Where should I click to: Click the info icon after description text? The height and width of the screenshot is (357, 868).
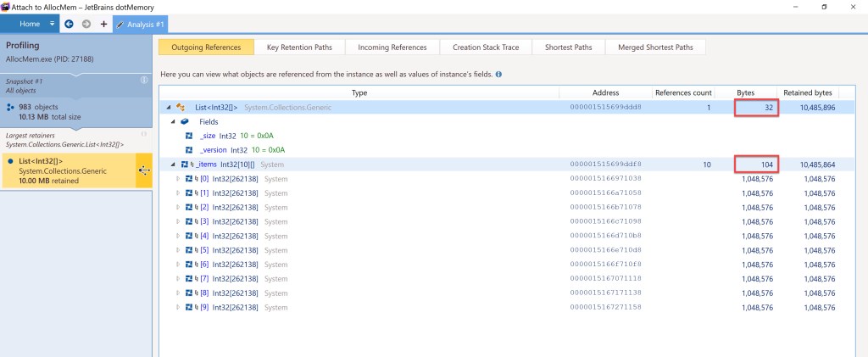(x=498, y=75)
